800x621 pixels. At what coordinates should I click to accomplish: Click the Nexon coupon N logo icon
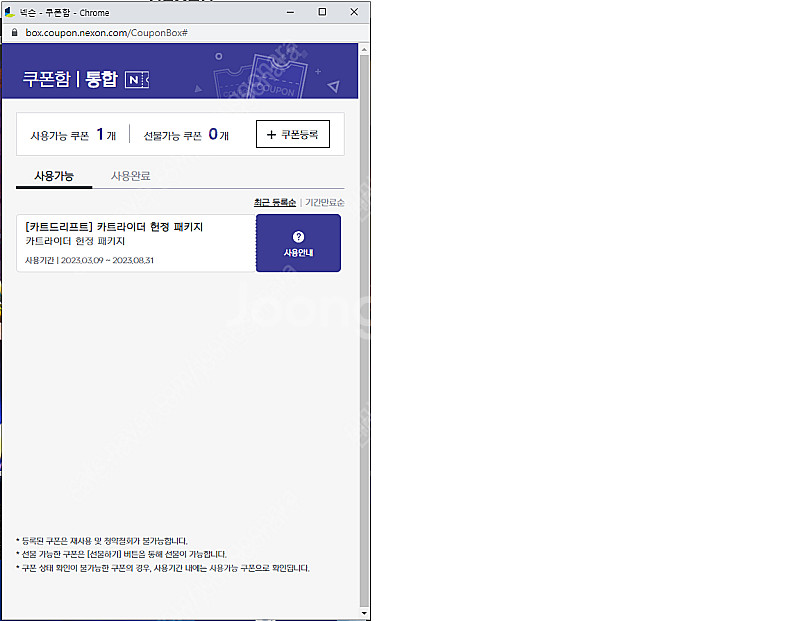137,80
